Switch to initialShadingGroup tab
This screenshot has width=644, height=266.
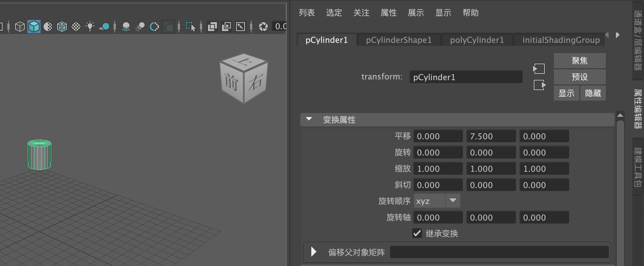click(560, 40)
